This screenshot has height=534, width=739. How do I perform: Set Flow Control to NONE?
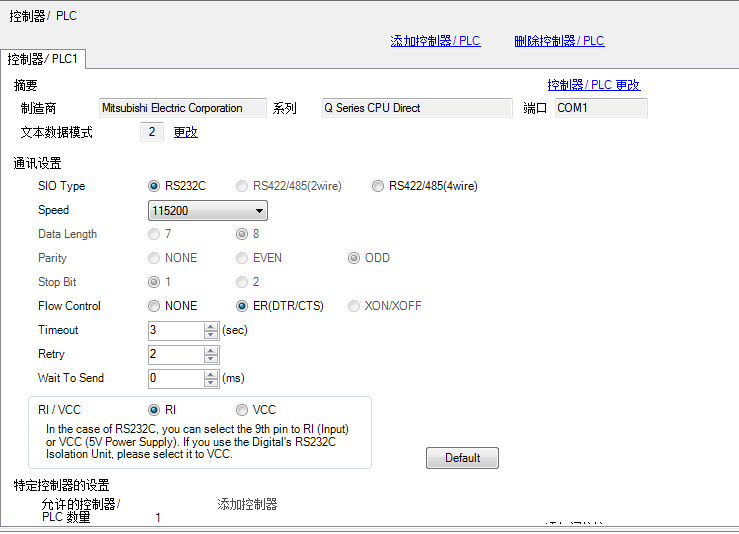(154, 306)
